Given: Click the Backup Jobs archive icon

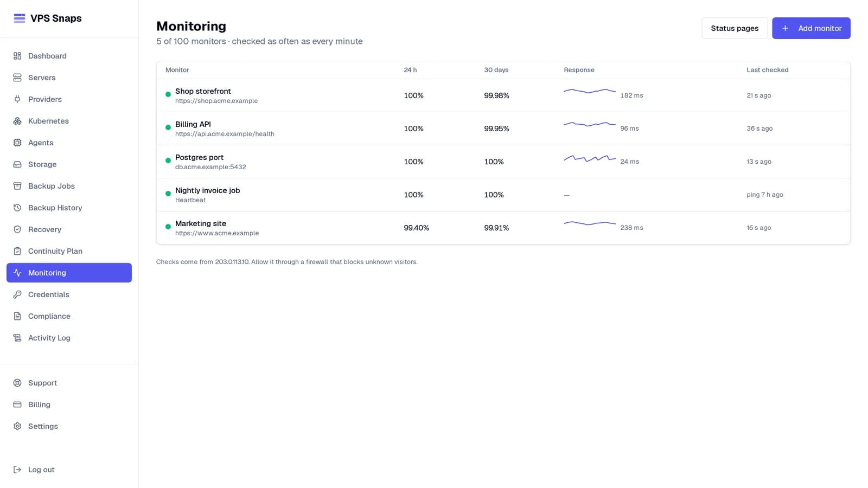Looking at the screenshot, I should 17,186.
